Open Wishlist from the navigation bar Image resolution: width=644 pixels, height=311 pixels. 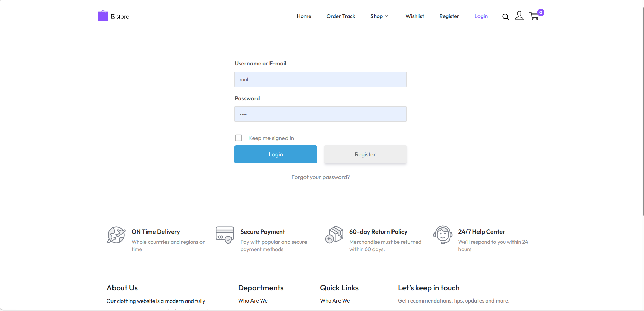[x=415, y=16]
